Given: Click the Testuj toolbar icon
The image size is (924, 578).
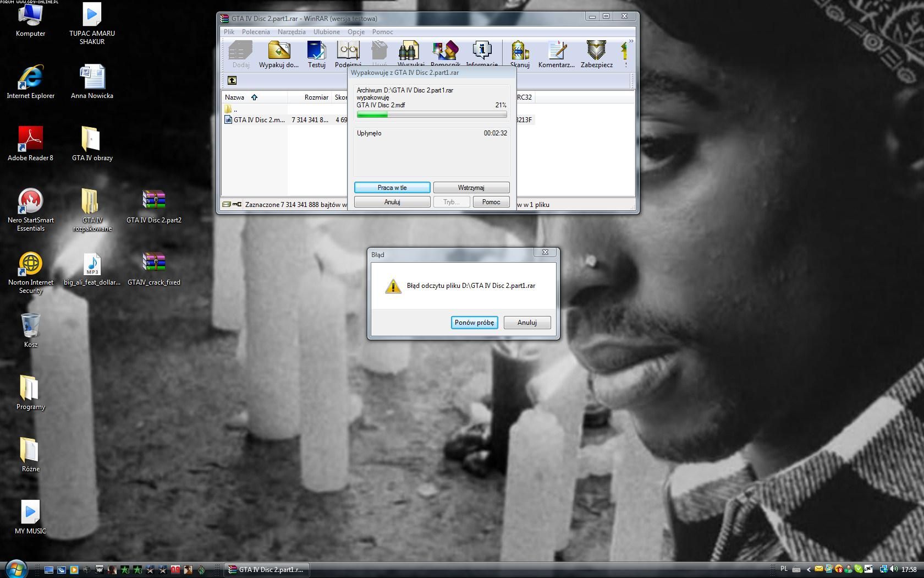Looking at the screenshot, I should tap(316, 53).
